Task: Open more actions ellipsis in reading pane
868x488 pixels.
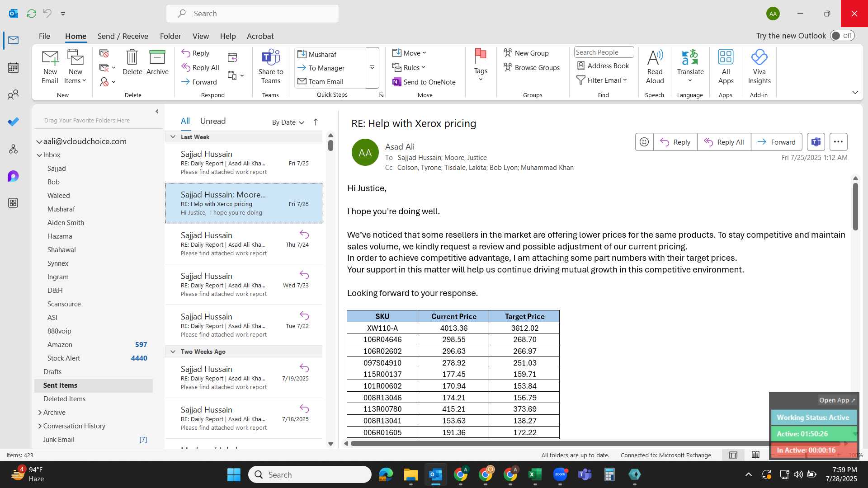Action: pos(838,142)
